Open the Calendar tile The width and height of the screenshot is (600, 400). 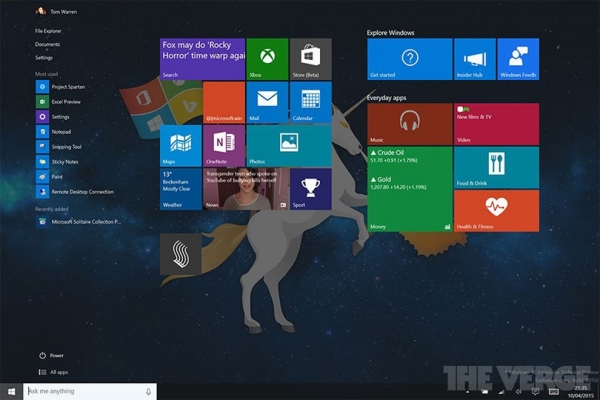click(x=311, y=102)
